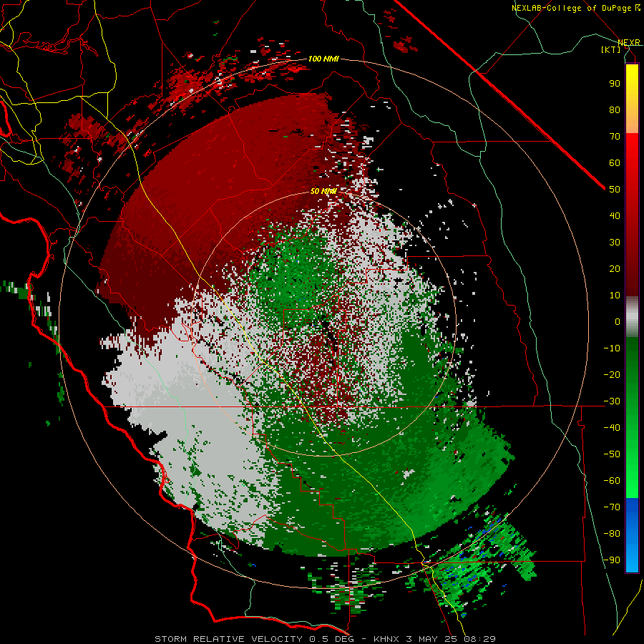Click the -20 value on the velocity scale

pyautogui.click(x=612, y=374)
